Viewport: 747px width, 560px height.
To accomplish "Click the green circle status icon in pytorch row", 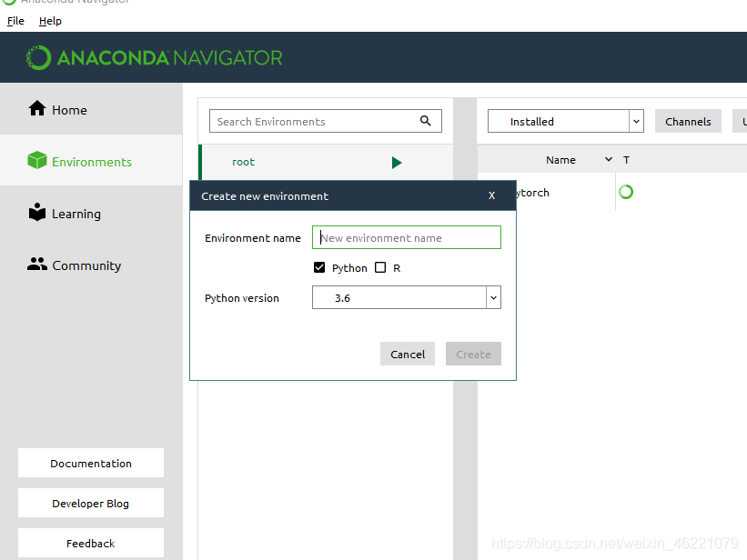I will (625, 192).
